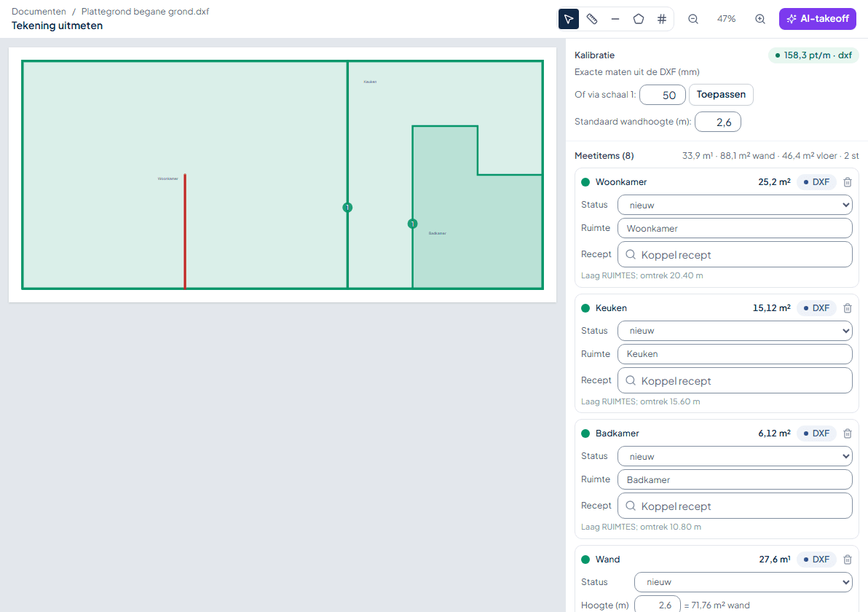Search a recipe for Badkamer
Viewport: 868px width, 612px height.
(x=735, y=506)
